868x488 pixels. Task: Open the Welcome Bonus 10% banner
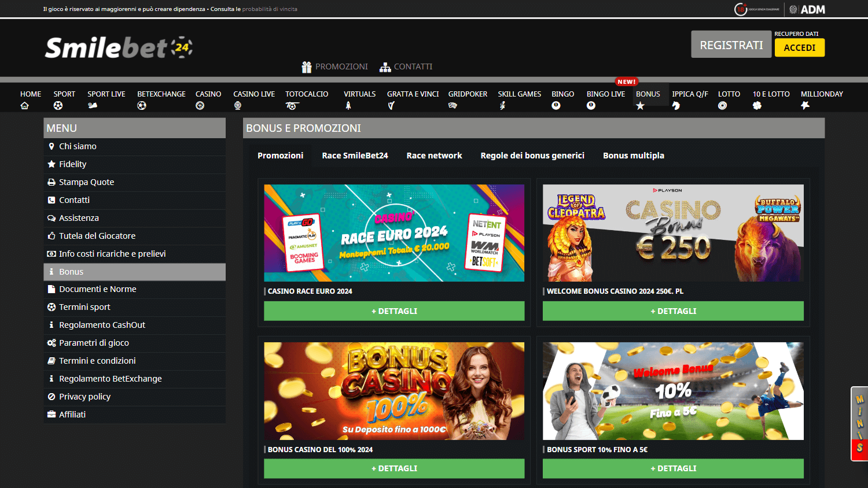point(673,391)
